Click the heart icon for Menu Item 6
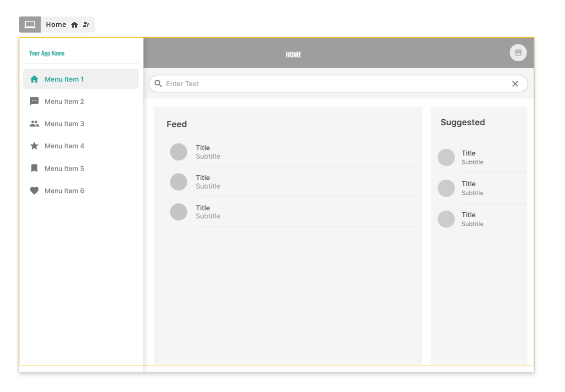This screenshot has height=392, width=565. pos(34,190)
